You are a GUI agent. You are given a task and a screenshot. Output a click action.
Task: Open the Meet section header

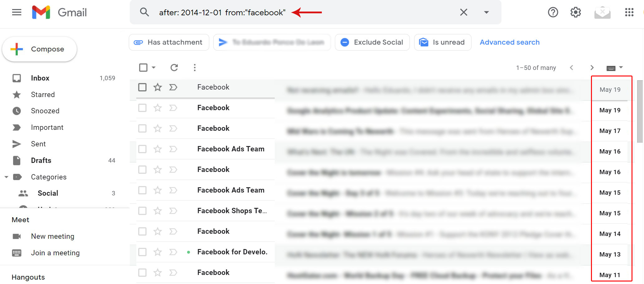click(20, 220)
